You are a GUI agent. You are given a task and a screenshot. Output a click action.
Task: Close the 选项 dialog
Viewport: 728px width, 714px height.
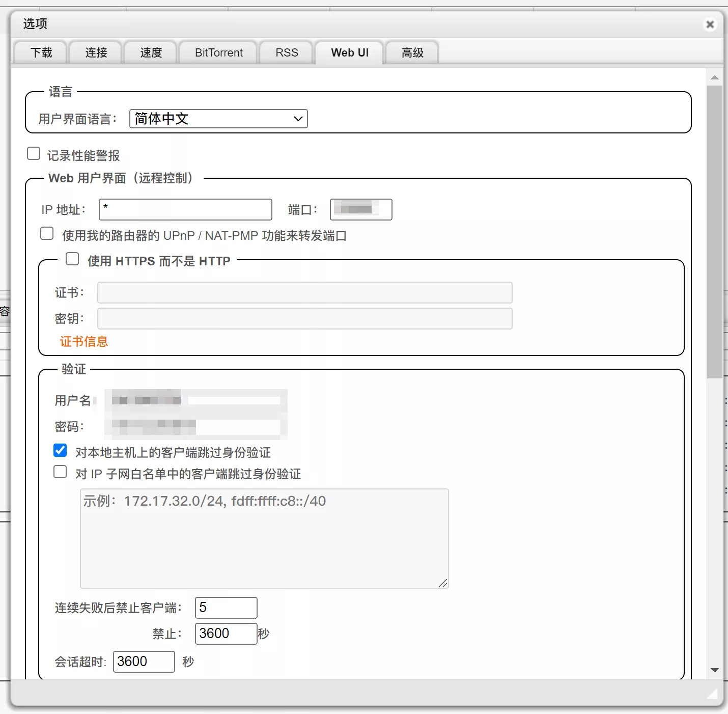point(710,24)
